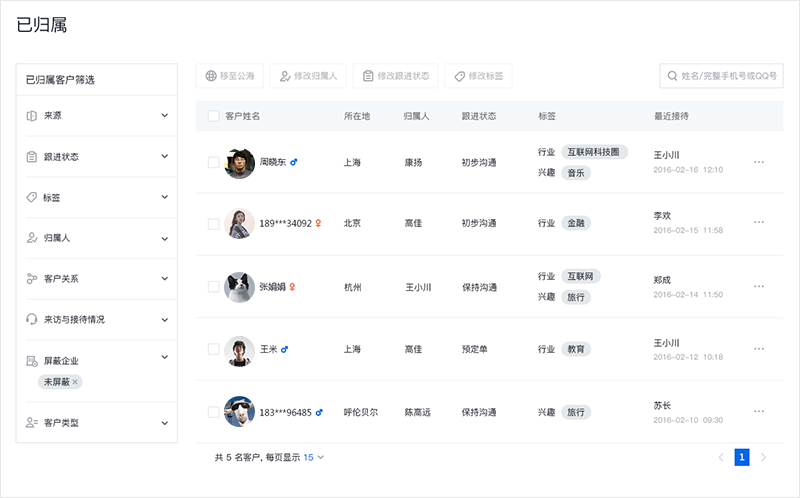Toggle the select-all checkbox in header
The height and width of the screenshot is (498, 800).
pos(213,116)
